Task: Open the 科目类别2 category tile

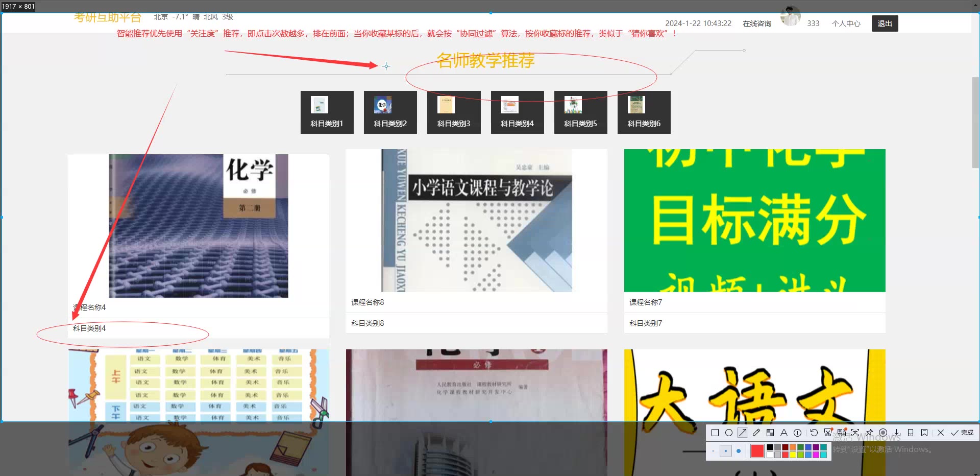Action: (x=390, y=112)
